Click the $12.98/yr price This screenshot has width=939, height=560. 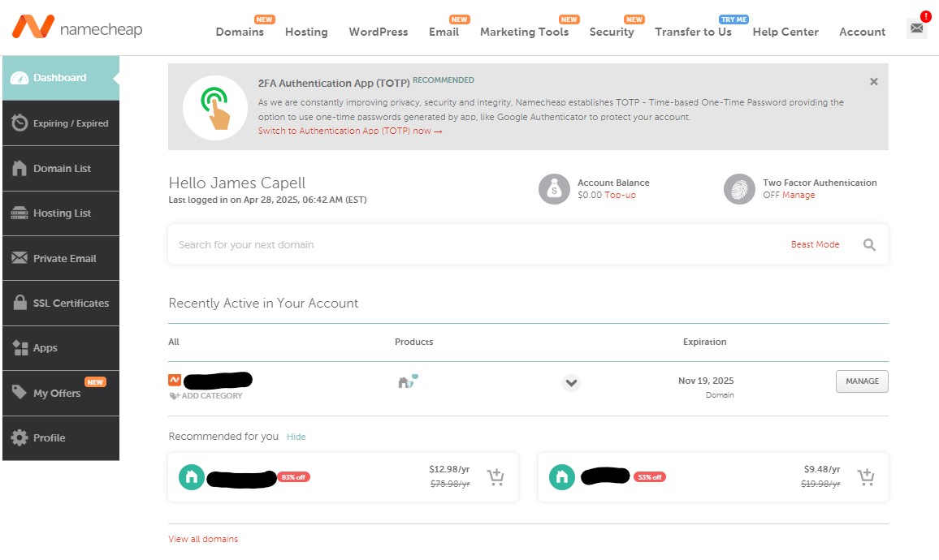click(449, 469)
